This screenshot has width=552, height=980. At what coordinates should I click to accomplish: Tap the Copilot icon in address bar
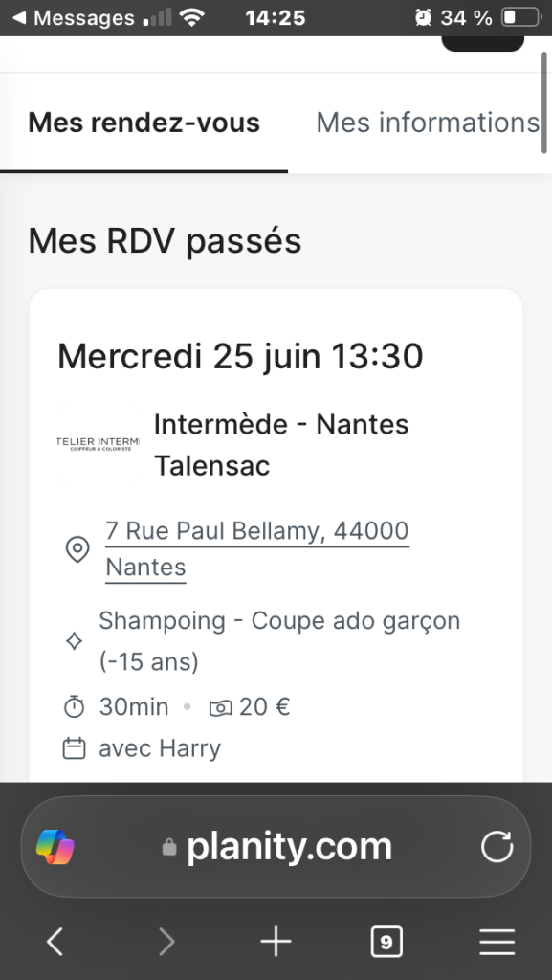coord(55,847)
